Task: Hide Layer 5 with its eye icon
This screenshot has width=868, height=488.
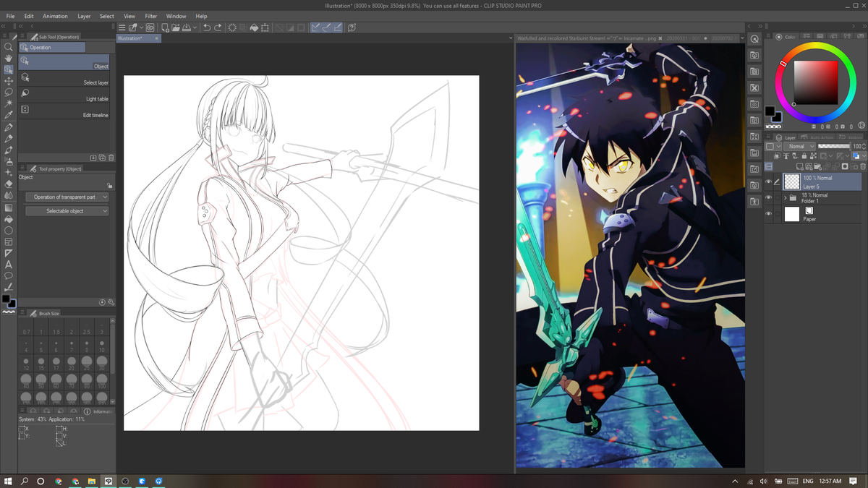Action: click(768, 181)
